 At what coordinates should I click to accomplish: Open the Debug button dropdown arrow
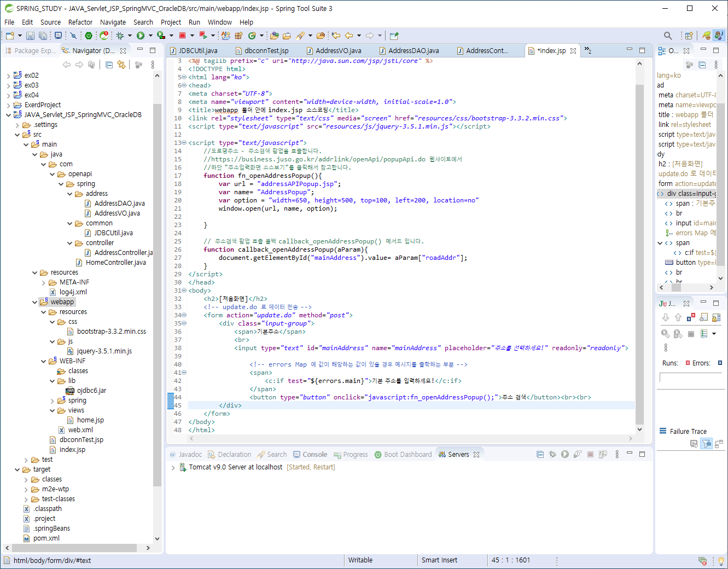130,36
